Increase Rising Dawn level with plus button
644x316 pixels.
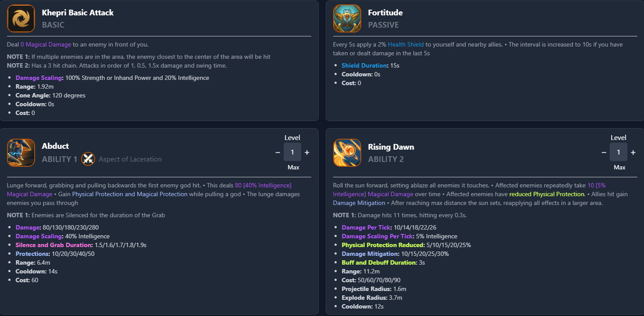633,152
